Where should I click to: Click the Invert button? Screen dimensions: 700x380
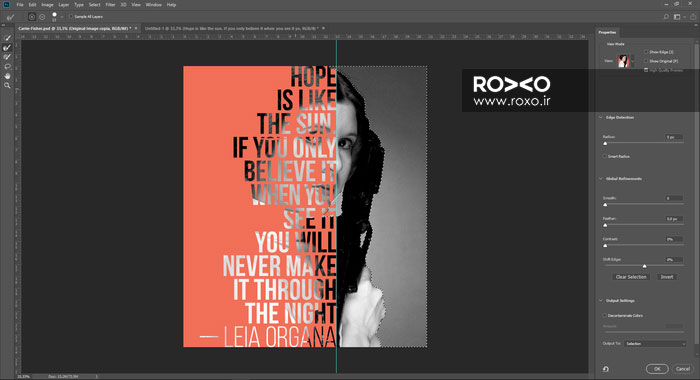[667, 277]
